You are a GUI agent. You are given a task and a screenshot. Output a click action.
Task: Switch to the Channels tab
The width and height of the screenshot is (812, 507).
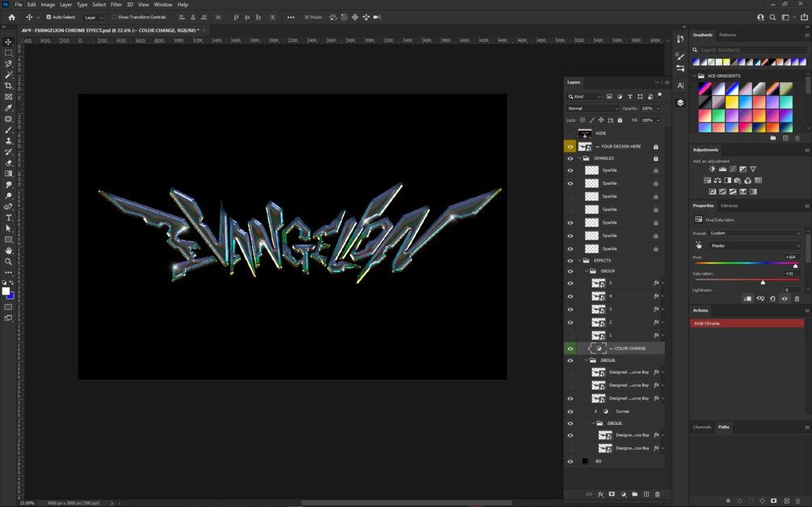click(701, 427)
